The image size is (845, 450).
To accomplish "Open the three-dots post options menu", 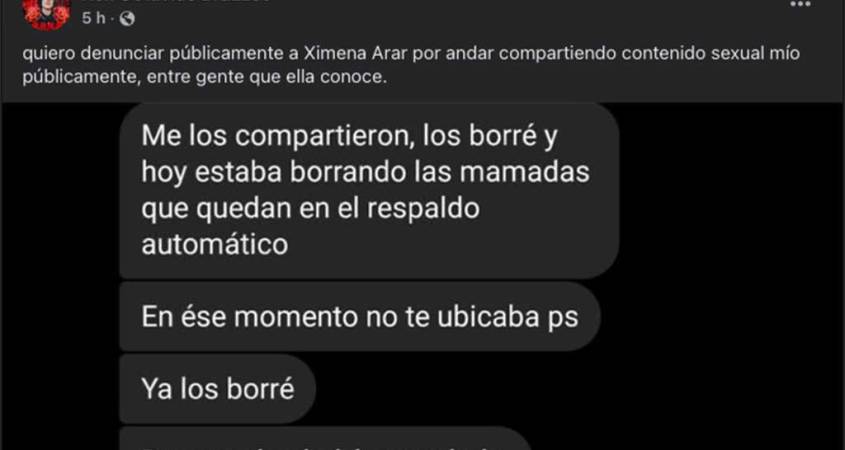I will point(800,4).
